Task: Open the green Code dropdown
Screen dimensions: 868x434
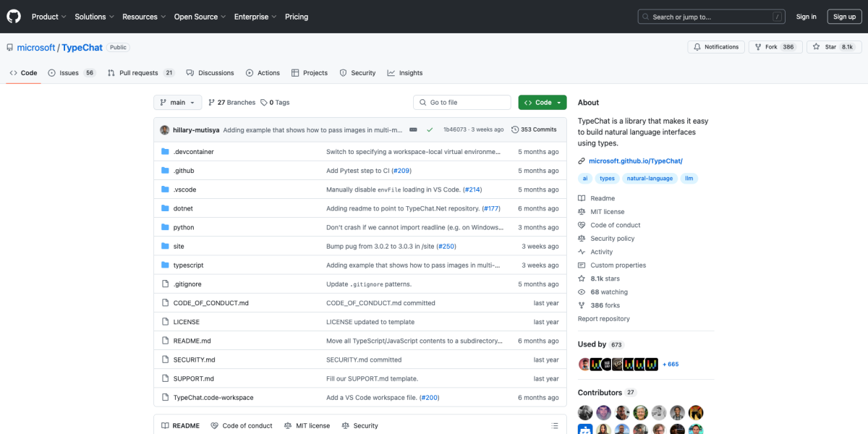Action: (x=542, y=103)
